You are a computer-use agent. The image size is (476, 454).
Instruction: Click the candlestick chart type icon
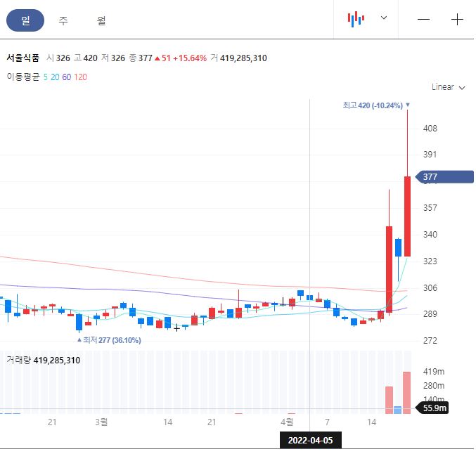pyautogui.click(x=356, y=19)
